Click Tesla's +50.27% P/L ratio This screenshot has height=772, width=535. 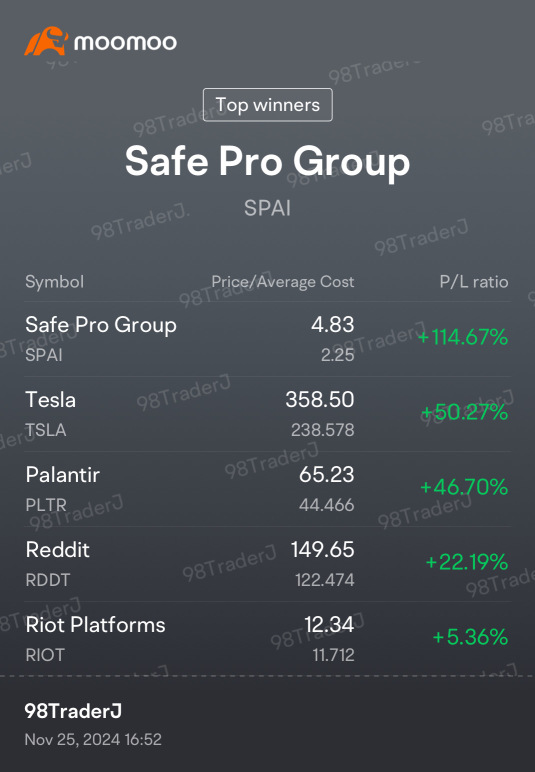pyautogui.click(x=464, y=412)
